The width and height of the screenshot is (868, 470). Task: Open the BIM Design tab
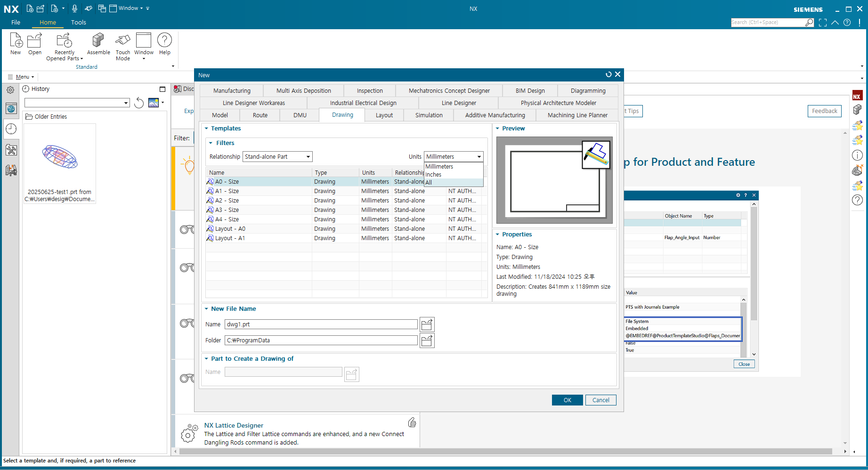pos(530,91)
